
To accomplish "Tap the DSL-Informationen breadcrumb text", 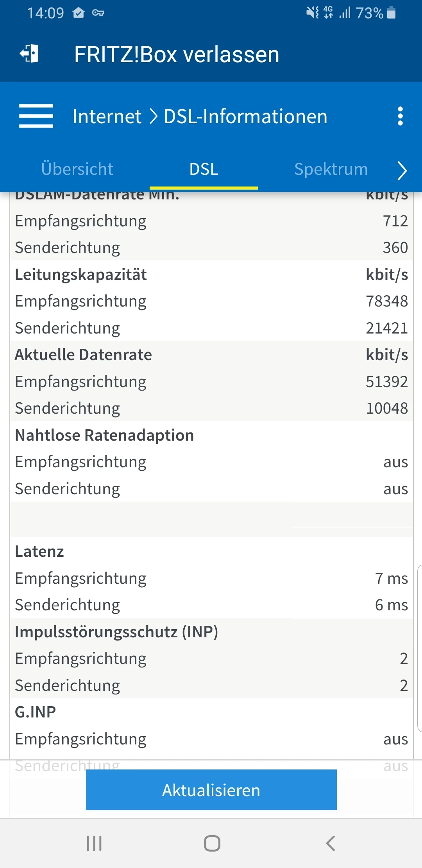I will [x=245, y=117].
